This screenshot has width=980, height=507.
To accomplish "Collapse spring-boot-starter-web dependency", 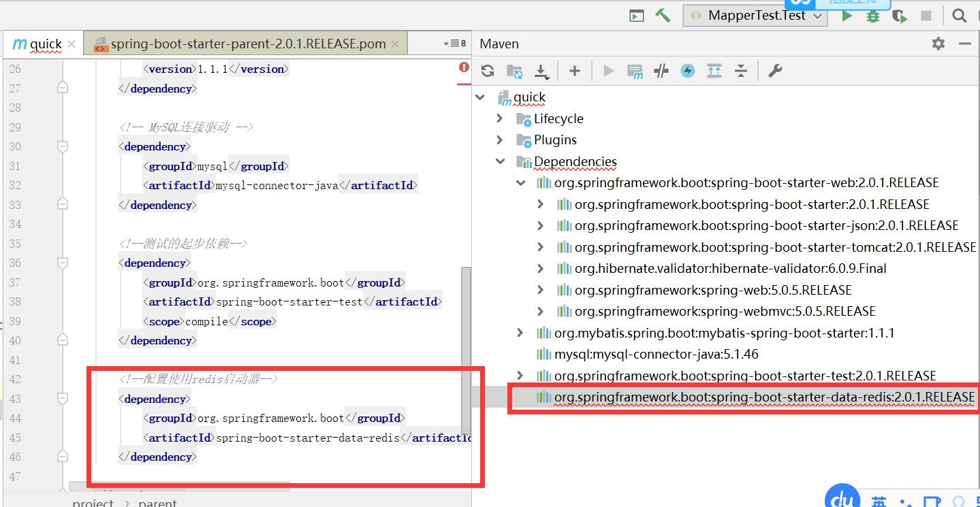I will [x=521, y=182].
